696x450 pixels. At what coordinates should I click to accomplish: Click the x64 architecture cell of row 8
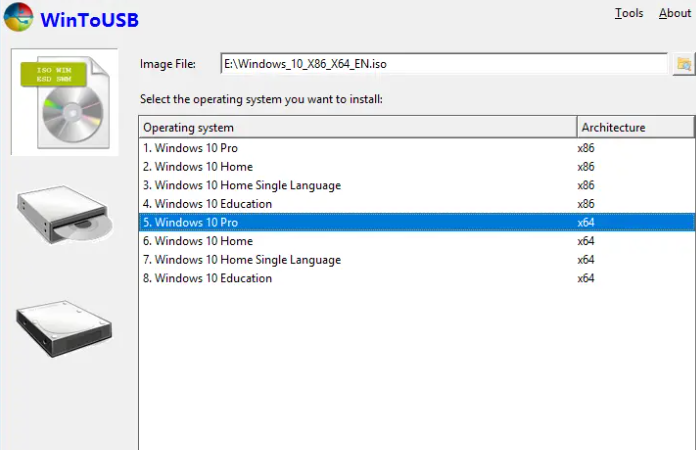[x=585, y=278]
